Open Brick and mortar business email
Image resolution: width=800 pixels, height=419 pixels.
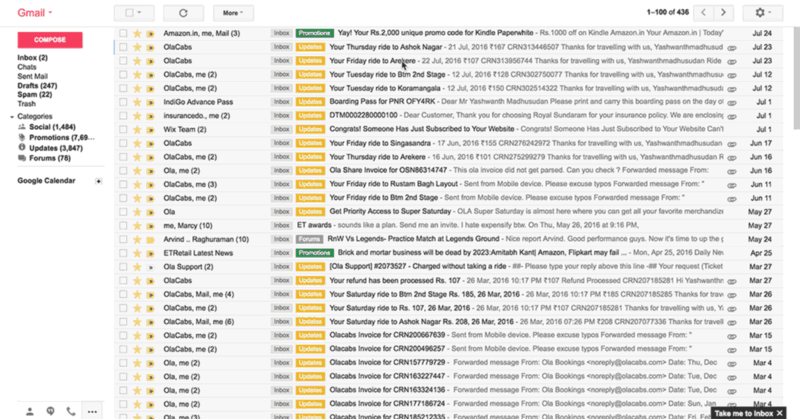coord(483,253)
